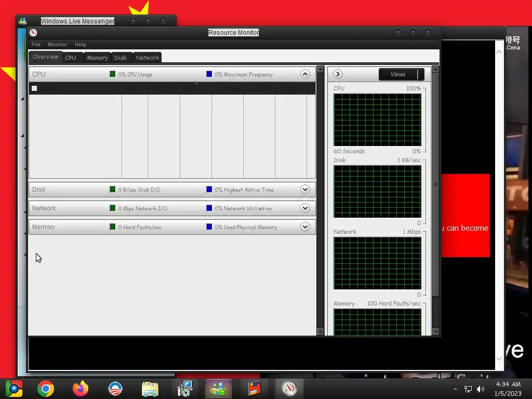Screen dimensions: 532x399
Task: Collapse the CPU section with its chevron
Action: 305,74
